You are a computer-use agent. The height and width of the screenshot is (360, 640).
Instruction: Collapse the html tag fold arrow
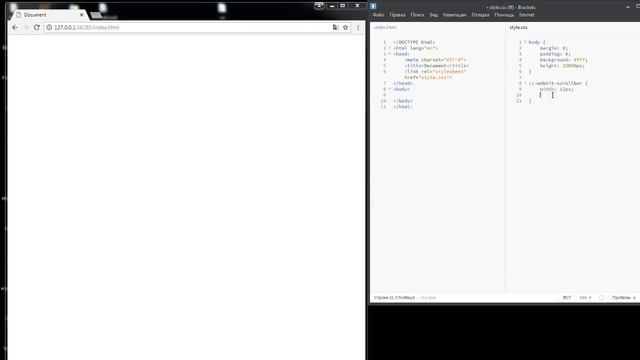(389, 48)
